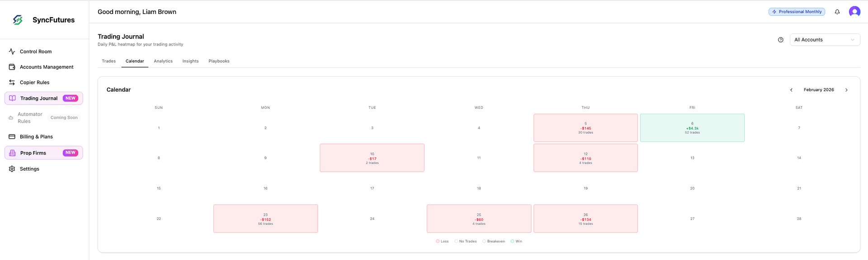Open the Trades tab link
The width and height of the screenshot is (868, 260).
[x=108, y=61]
